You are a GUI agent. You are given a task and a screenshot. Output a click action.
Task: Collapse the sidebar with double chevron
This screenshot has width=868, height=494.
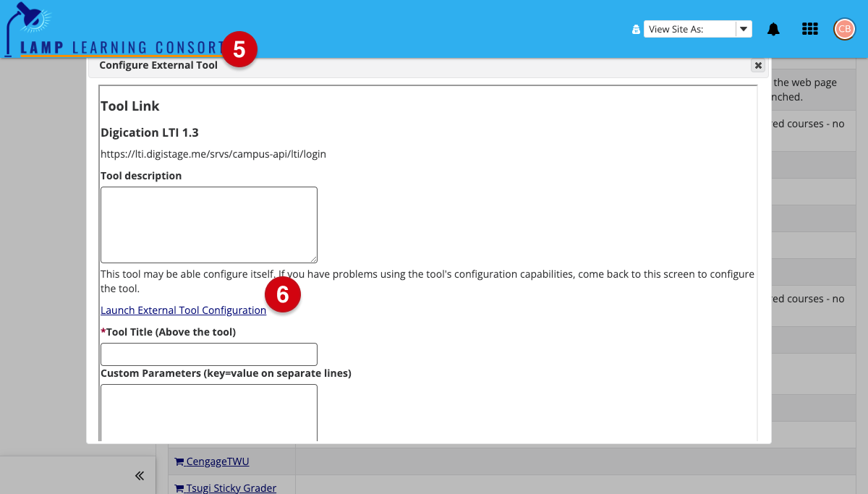click(x=140, y=475)
